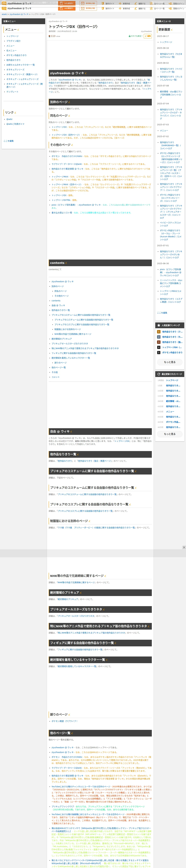
Task: Click the pencil icon beside リンク heading
Action: [15, 113]
